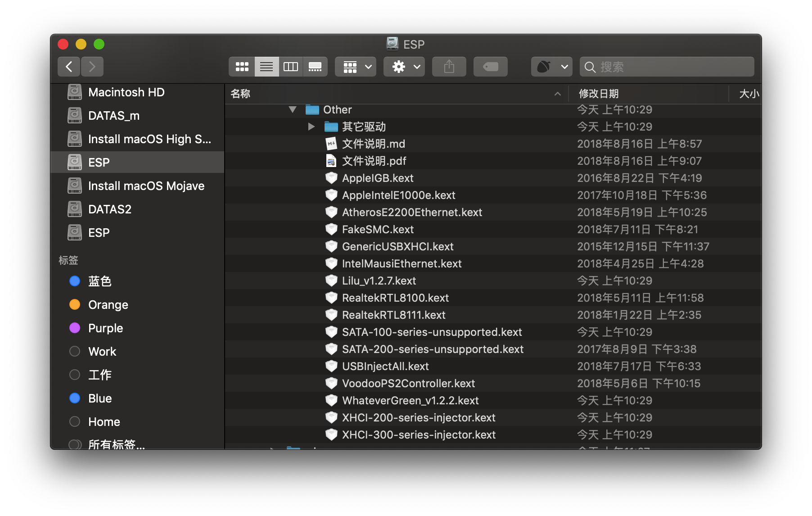
Task: Open DATAS2 volume in sidebar
Action: (137, 209)
